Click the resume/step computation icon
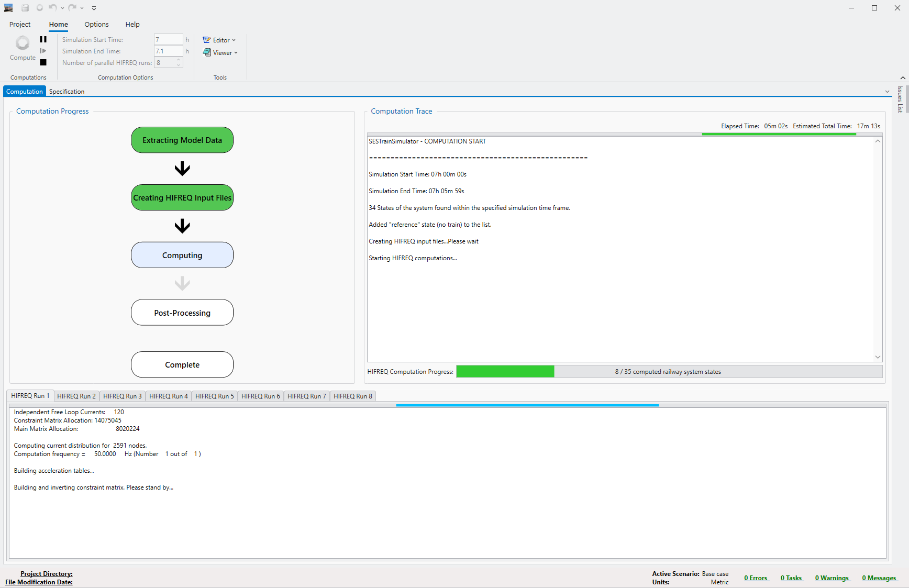This screenshot has width=909, height=588. click(43, 51)
